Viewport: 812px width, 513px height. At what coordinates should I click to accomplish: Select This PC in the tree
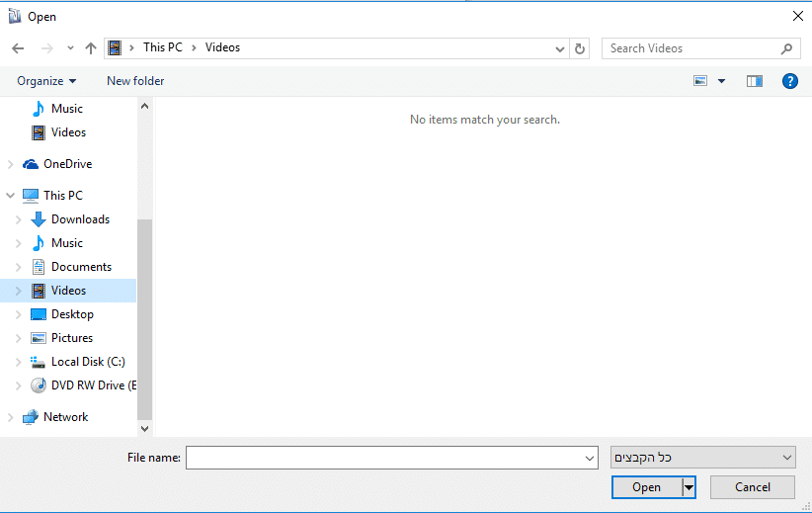pos(63,196)
